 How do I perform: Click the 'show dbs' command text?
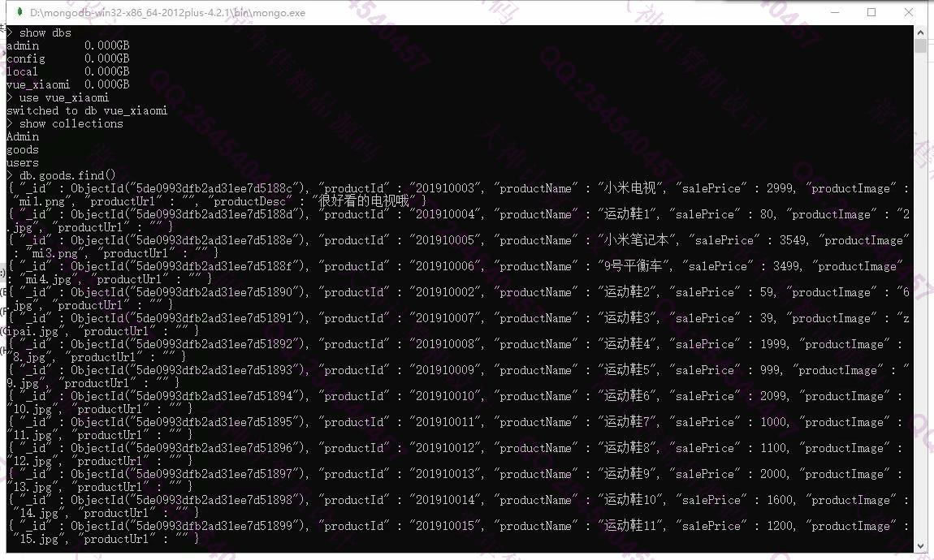[x=45, y=32]
